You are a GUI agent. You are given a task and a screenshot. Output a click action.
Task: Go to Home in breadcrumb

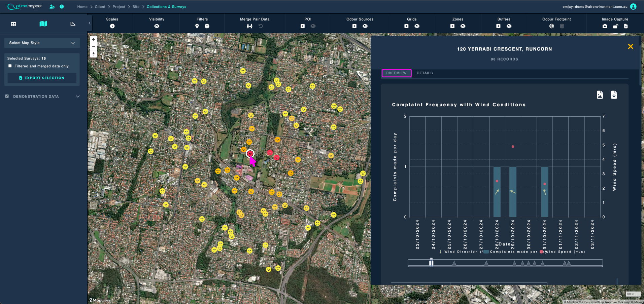pos(82,7)
